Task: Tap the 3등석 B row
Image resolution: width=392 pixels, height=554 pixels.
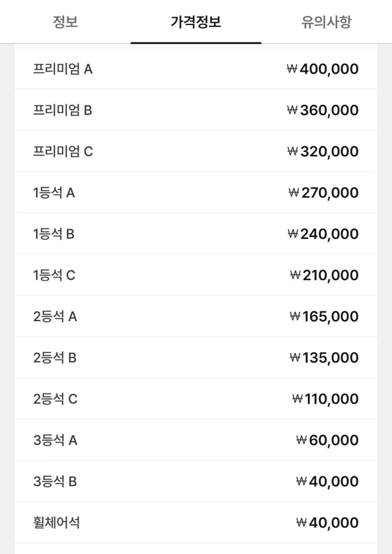Action: [x=196, y=481]
